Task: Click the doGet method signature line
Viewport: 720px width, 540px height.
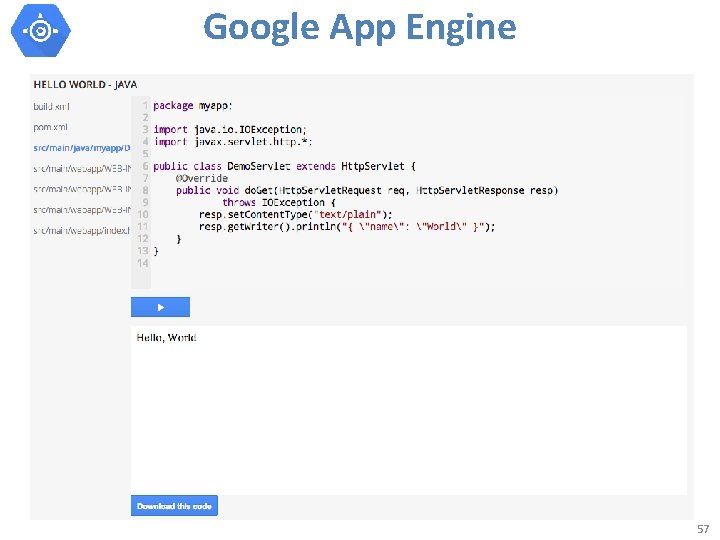Action: tap(367, 191)
